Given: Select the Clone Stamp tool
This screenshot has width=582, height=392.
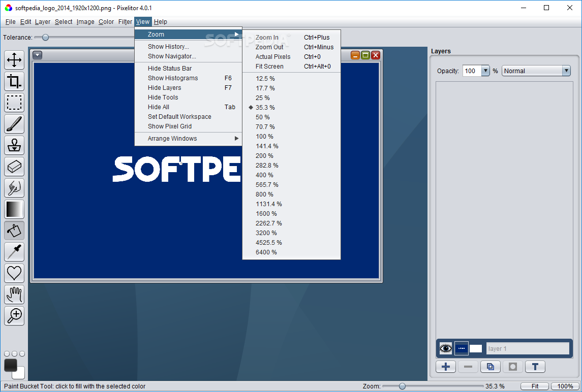Looking at the screenshot, I should coord(14,145).
